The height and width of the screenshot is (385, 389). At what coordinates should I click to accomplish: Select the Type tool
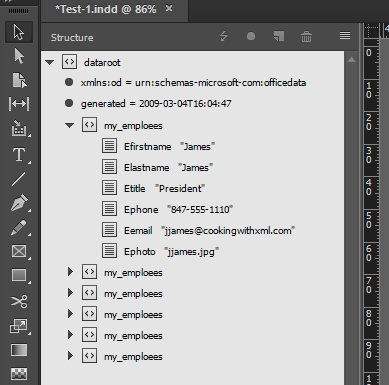(19, 155)
